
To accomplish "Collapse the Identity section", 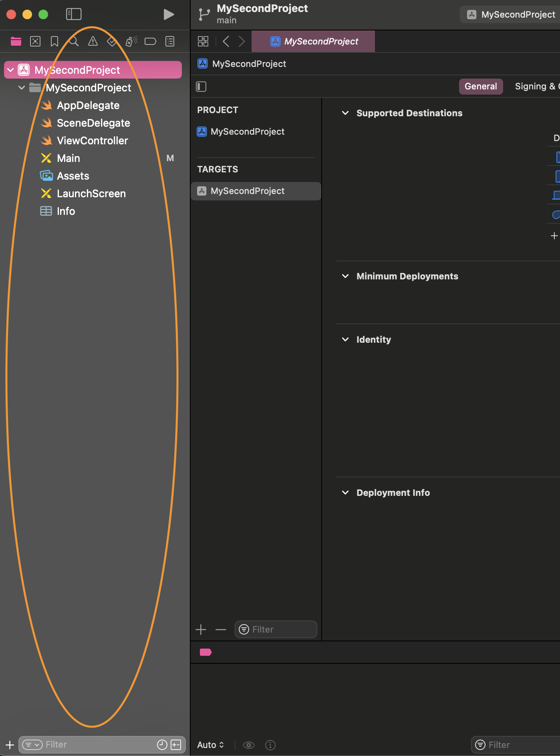I will pyautogui.click(x=345, y=340).
